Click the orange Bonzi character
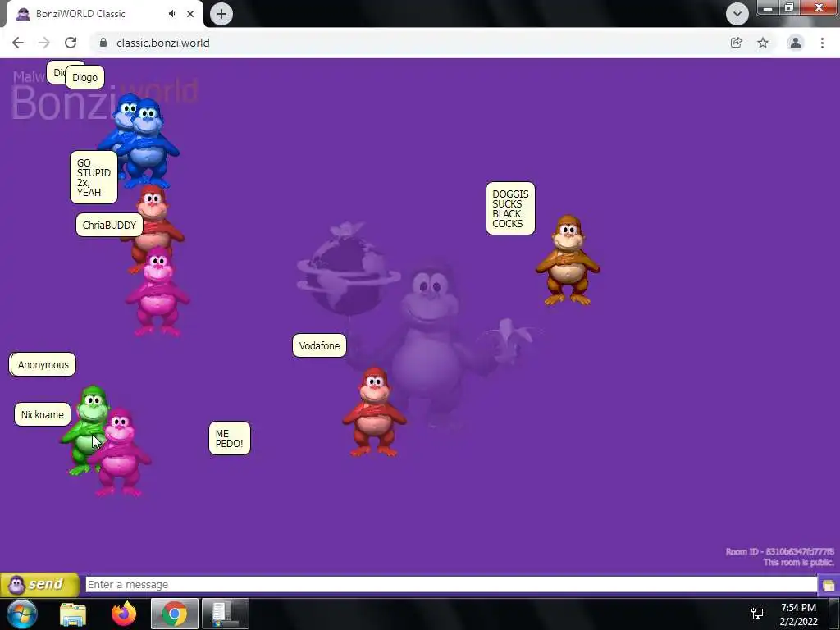 568,260
